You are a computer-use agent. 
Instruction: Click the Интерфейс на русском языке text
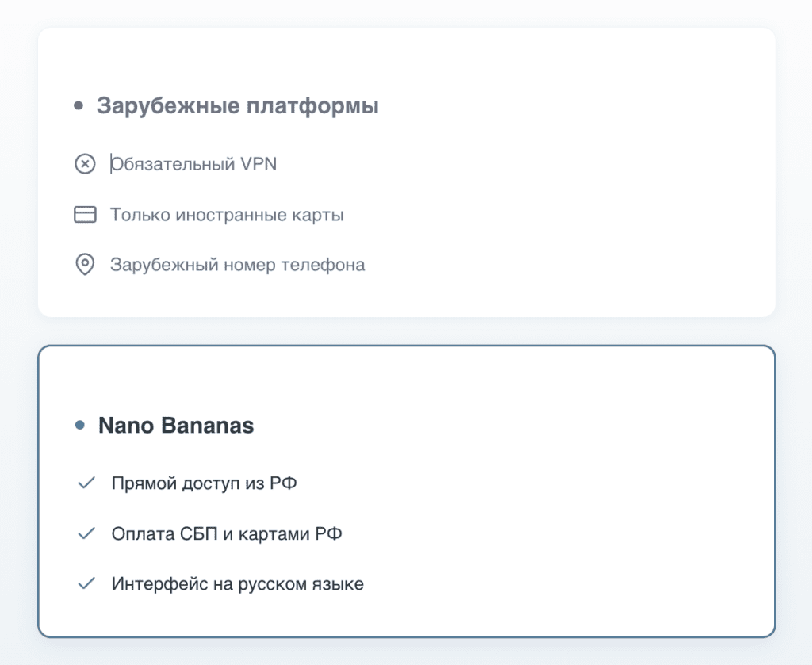tap(237, 584)
